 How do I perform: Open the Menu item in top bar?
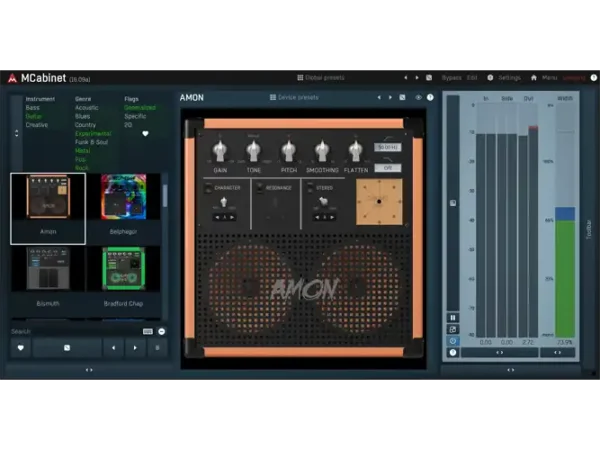click(549, 78)
